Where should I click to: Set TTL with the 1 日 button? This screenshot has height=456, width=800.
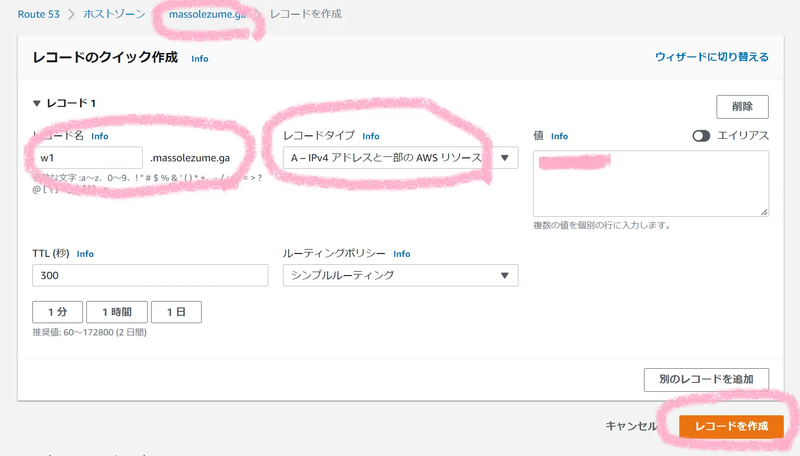point(176,312)
